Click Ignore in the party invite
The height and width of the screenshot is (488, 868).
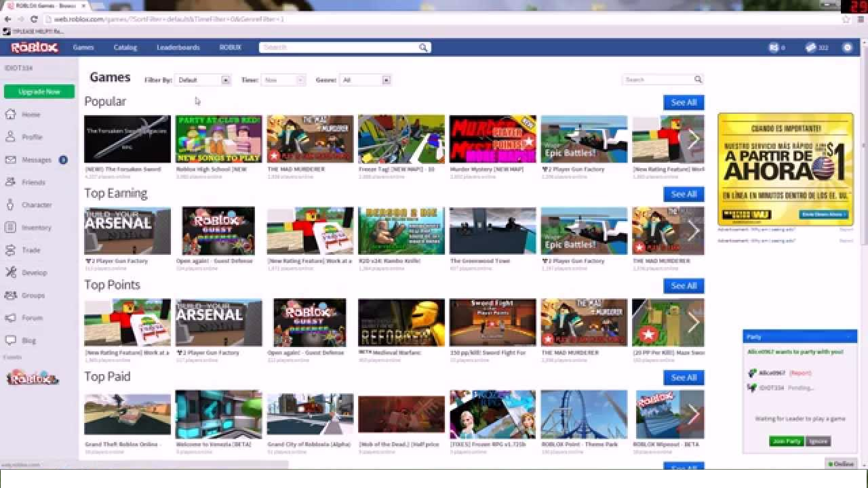click(x=818, y=441)
